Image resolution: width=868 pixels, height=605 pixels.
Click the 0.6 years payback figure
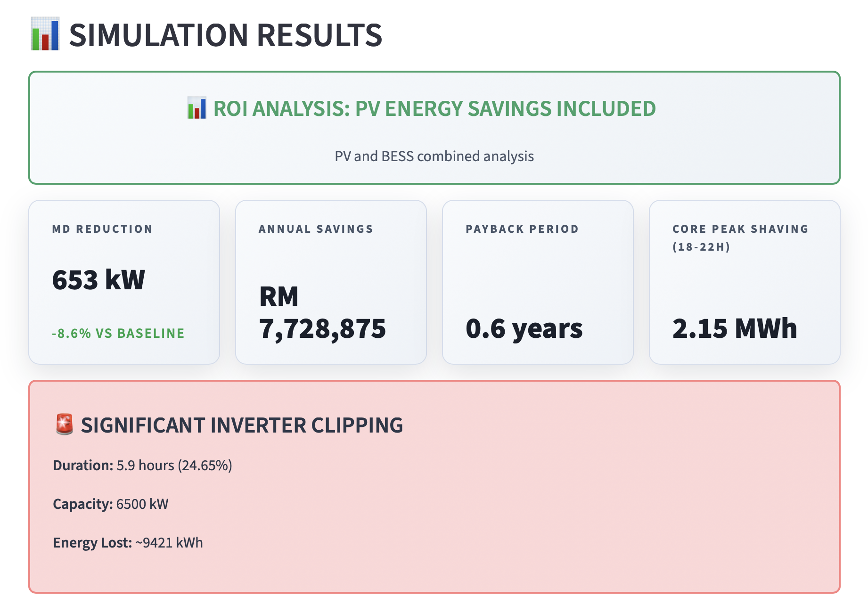point(524,327)
